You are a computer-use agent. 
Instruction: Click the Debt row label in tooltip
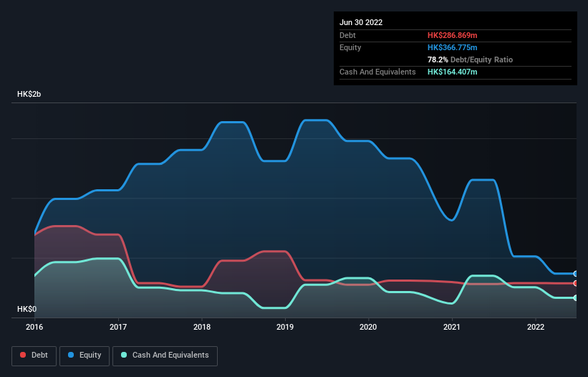pyautogui.click(x=347, y=35)
